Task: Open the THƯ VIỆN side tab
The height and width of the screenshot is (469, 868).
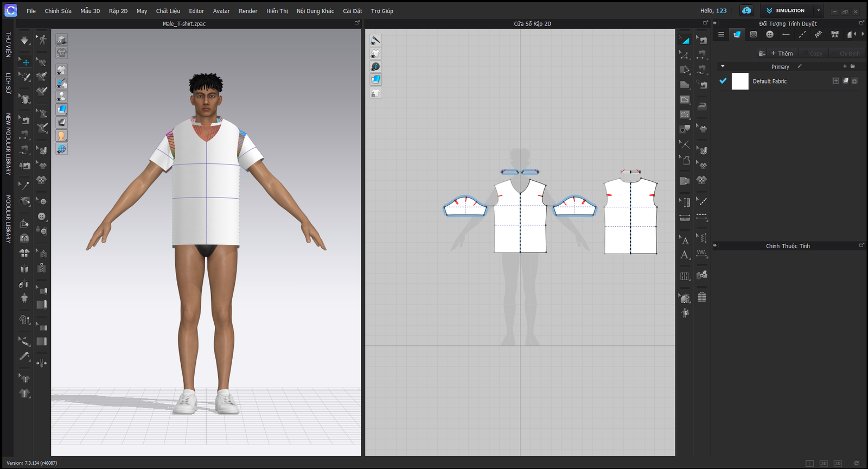Action: [x=8, y=45]
